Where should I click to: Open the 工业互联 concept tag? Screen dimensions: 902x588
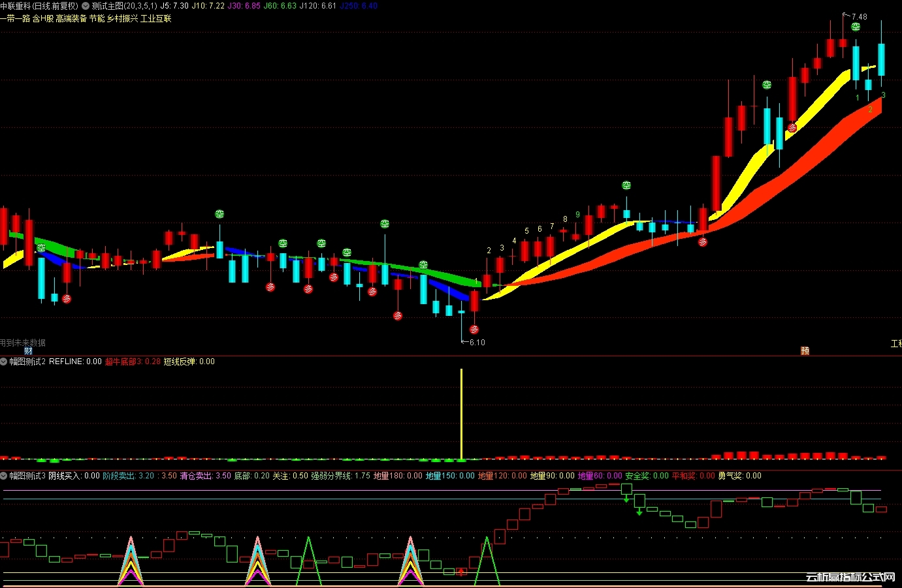tap(156, 19)
